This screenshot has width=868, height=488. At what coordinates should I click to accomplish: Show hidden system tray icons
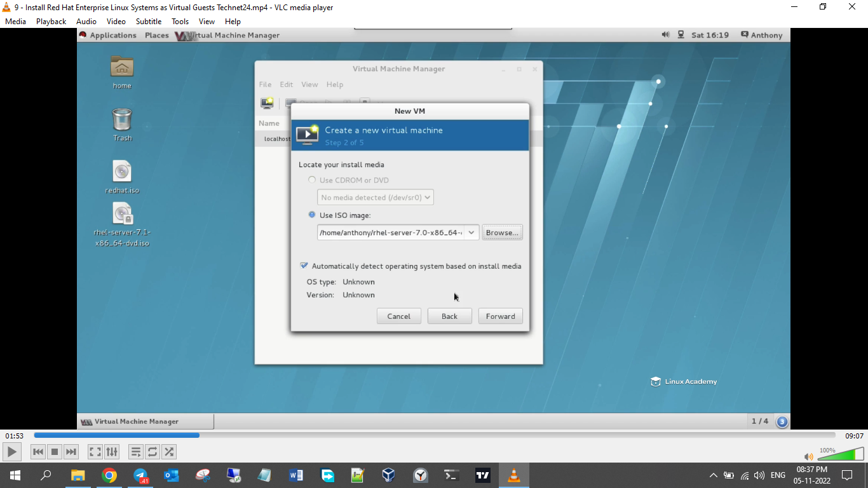pyautogui.click(x=713, y=475)
